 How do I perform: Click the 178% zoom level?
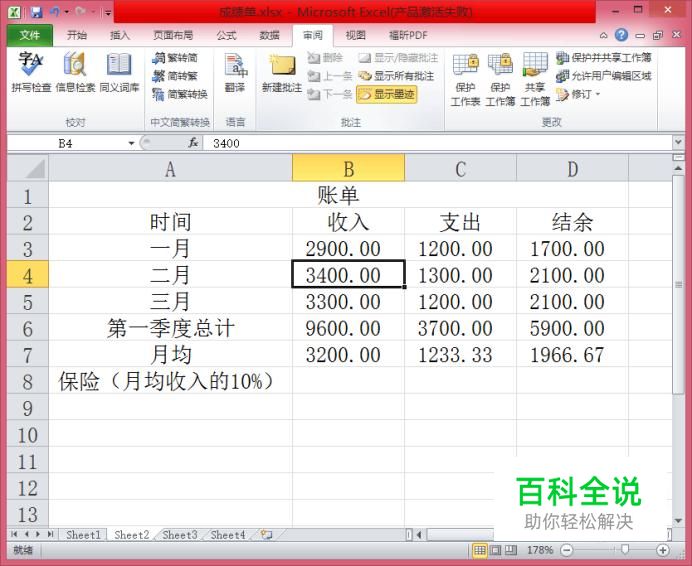540,550
